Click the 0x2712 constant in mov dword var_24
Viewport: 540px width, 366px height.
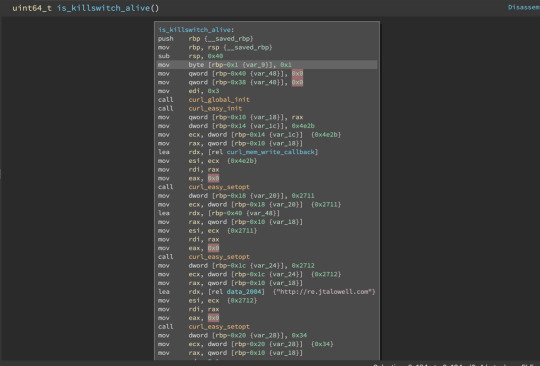pos(303,266)
